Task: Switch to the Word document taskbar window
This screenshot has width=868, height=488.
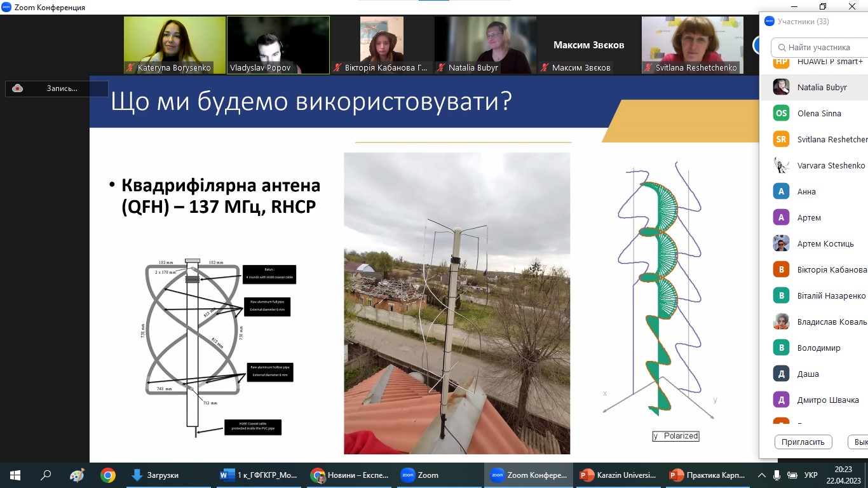Action: (257, 475)
